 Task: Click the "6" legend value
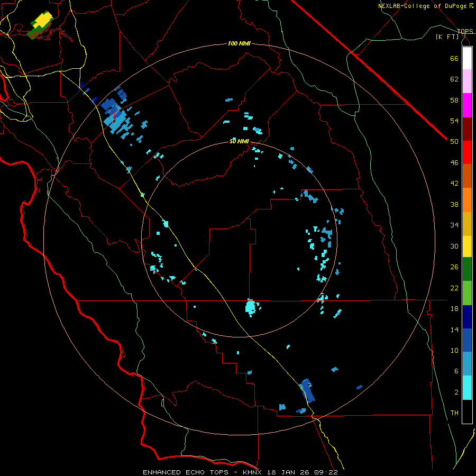tap(456, 371)
